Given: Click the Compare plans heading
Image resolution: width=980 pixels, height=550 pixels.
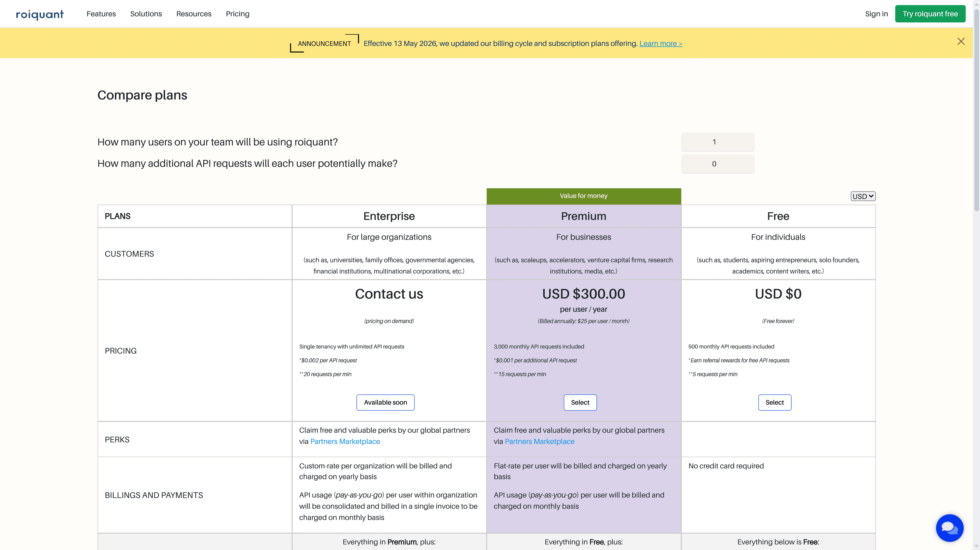Looking at the screenshot, I should (x=142, y=95).
